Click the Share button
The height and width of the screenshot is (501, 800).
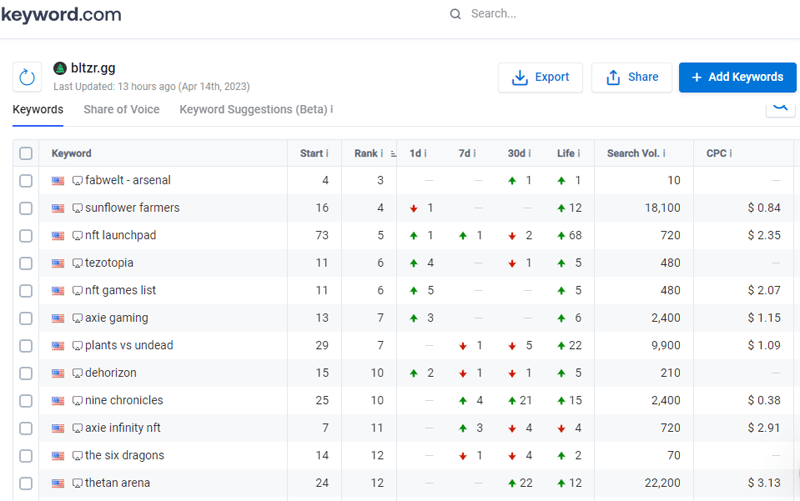pos(632,77)
